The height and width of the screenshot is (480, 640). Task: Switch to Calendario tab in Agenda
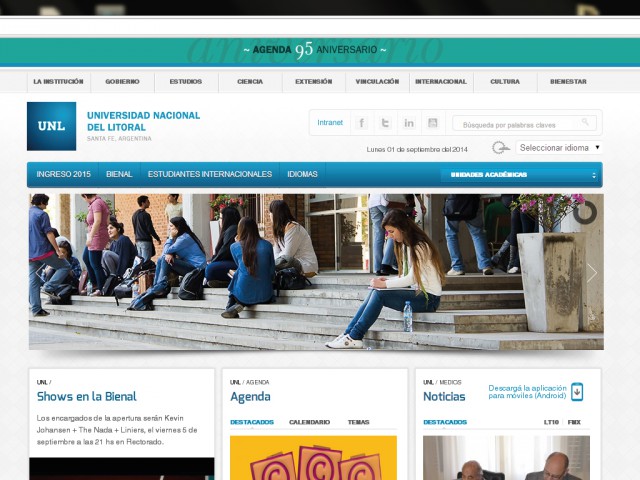309,422
